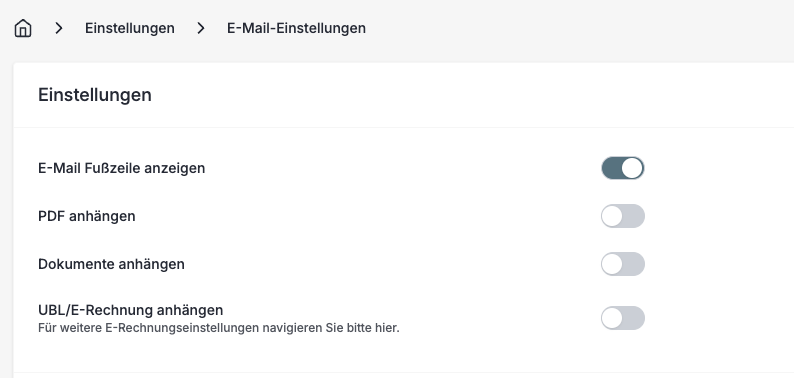Click the knob of the UBL/E-Rechnung switch
This screenshot has width=794, height=378.
pos(612,318)
